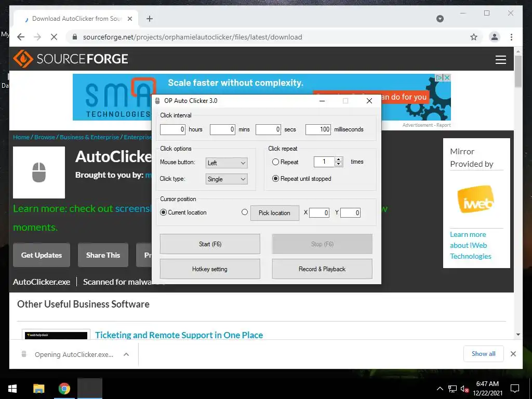Open the Click type dropdown

(x=227, y=179)
